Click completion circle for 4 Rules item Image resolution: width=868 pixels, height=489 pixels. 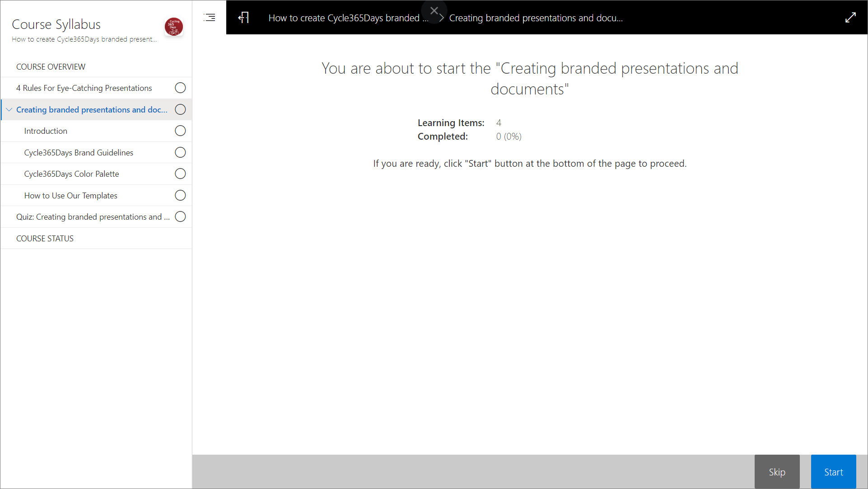pyautogui.click(x=180, y=88)
